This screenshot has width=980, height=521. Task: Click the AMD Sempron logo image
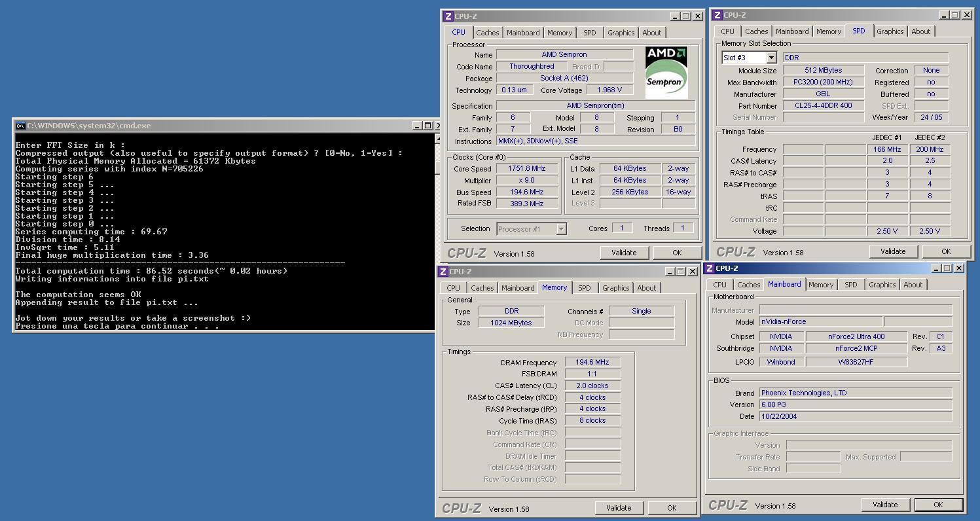[666, 72]
